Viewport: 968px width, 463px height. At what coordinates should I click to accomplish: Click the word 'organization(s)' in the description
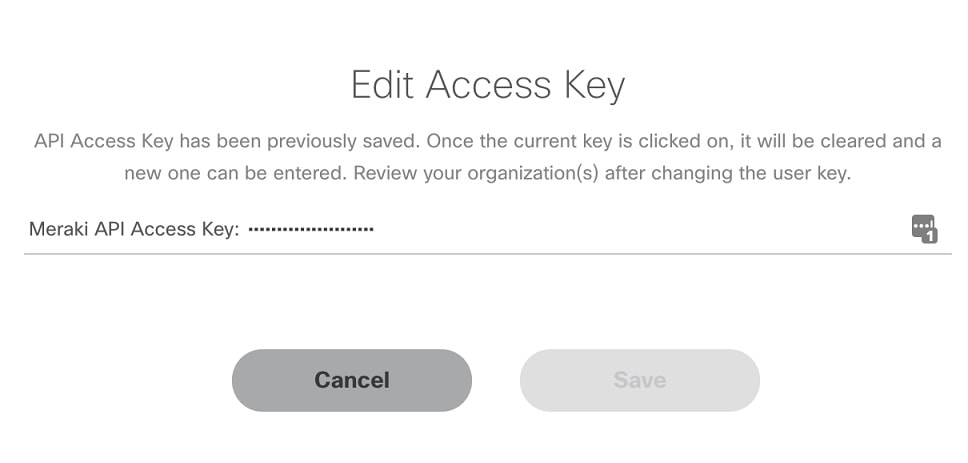[x=533, y=173]
